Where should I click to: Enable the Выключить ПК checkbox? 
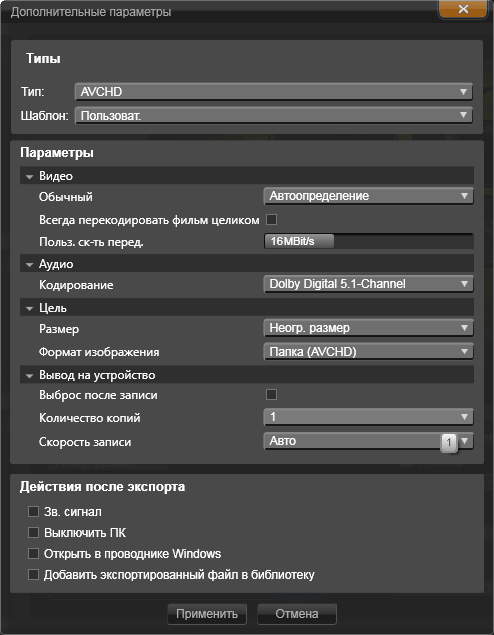(x=33, y=533)
